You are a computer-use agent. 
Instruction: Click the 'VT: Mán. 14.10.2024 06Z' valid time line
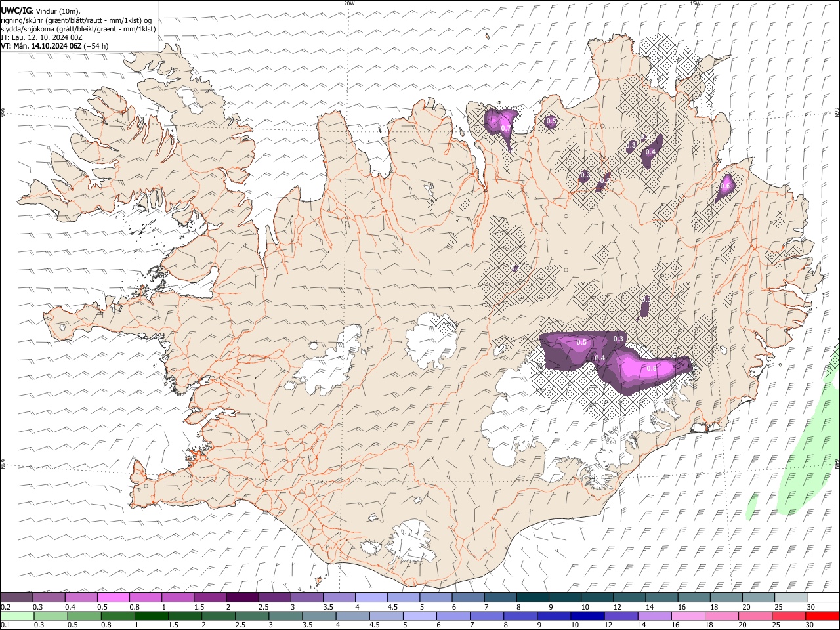54,46
